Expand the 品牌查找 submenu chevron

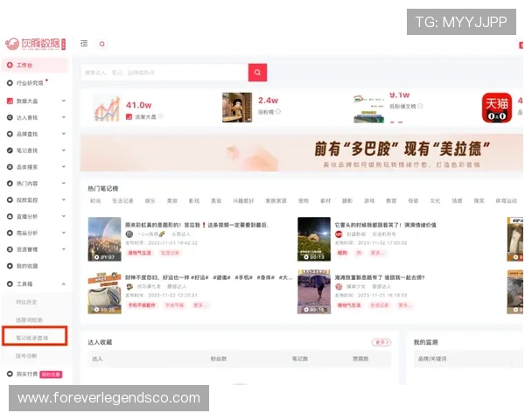pos(64,134)
